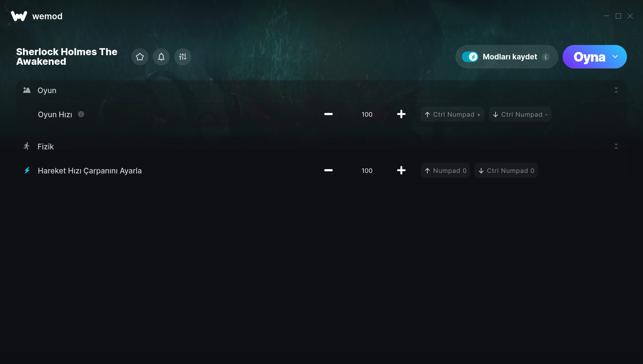The width and height of the screenshot is (643, 364).
Task: Open notifications bell for this game
Action: click(x=161, y=57)
